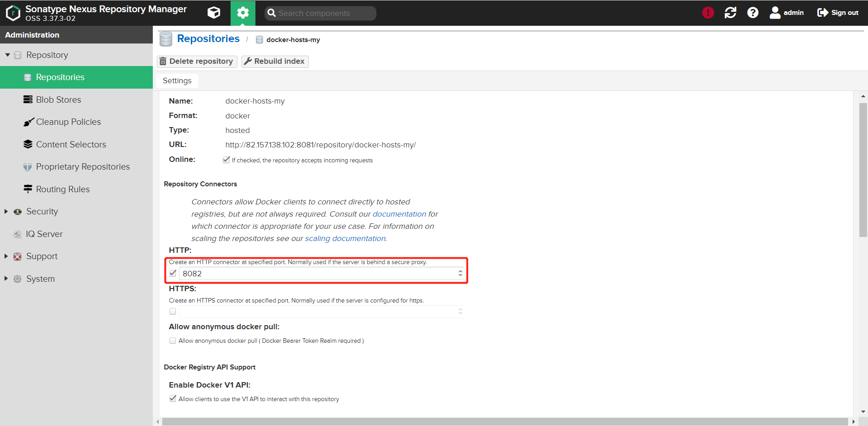Click the Search components input field

coord(321,13)
